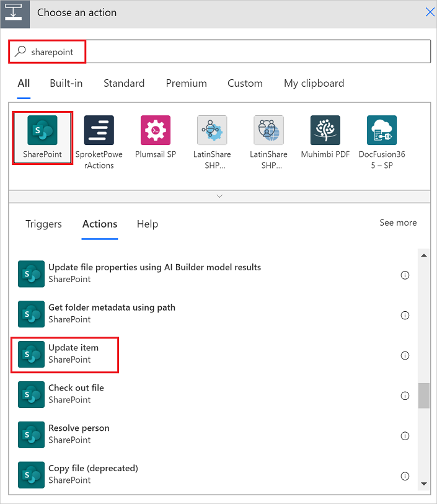The height and width of the screenshot is (504, 437).
Task: Choose the SproketPowerActions connector
Action: [99, 130]
